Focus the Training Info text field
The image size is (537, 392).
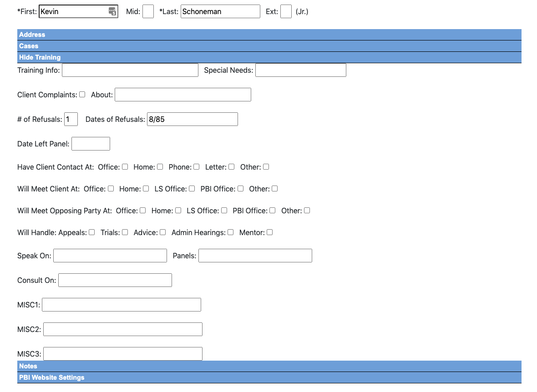coord(130,70)
